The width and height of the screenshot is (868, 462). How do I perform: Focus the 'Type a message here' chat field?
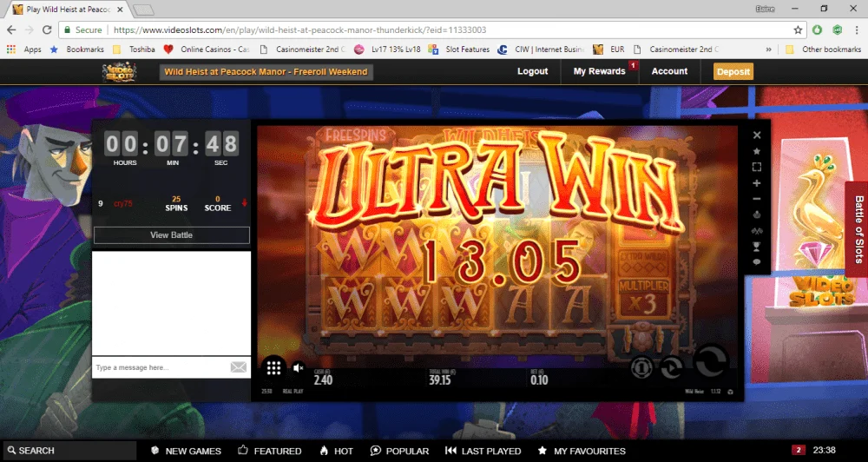tap(161, 367)
